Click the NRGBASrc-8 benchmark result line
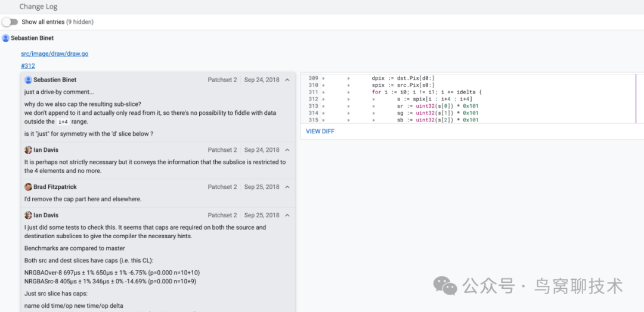This screenshot has width=644, height=312. pos(111,282)
